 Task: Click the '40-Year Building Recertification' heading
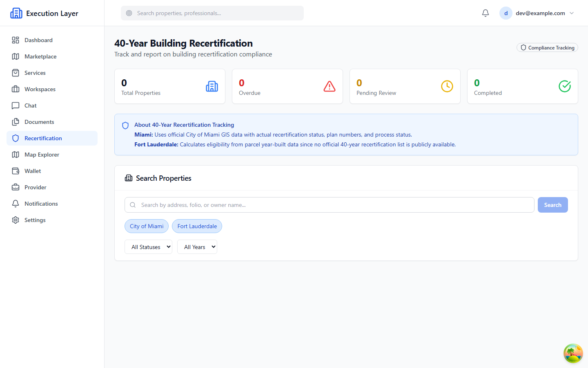(x=183, y=43)
